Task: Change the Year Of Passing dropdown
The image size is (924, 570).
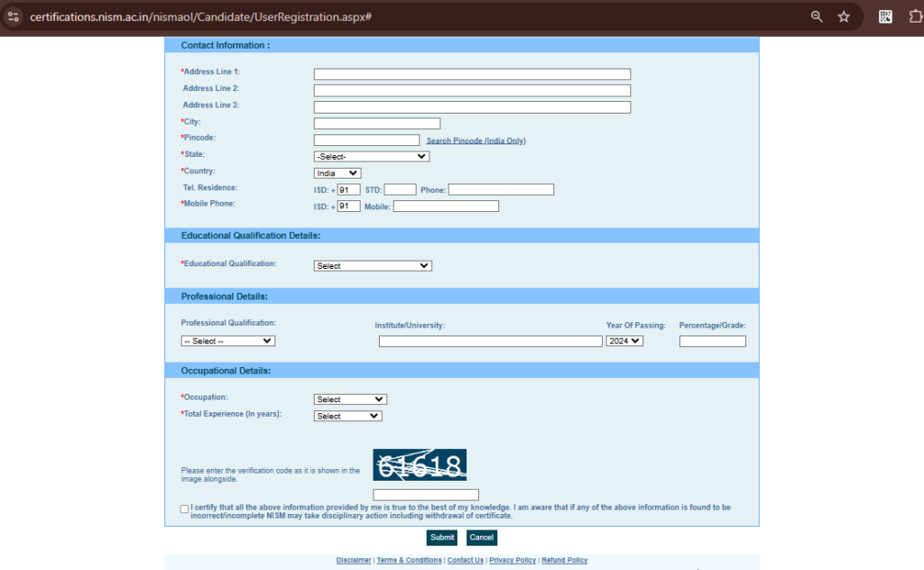Action: point(624,341)
